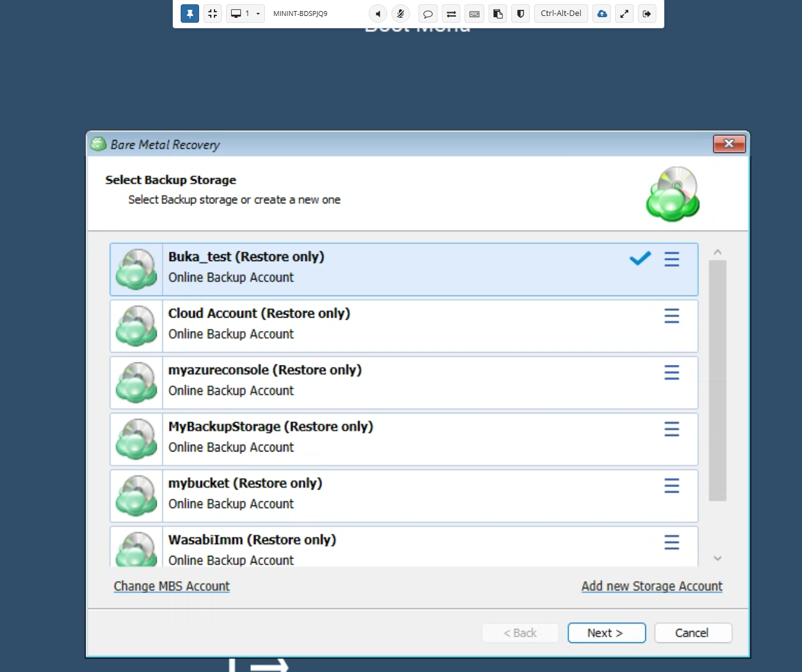Click the WasabiImm storage cloud icon
This screenshot has height=672, width=802.
[136, 548]
